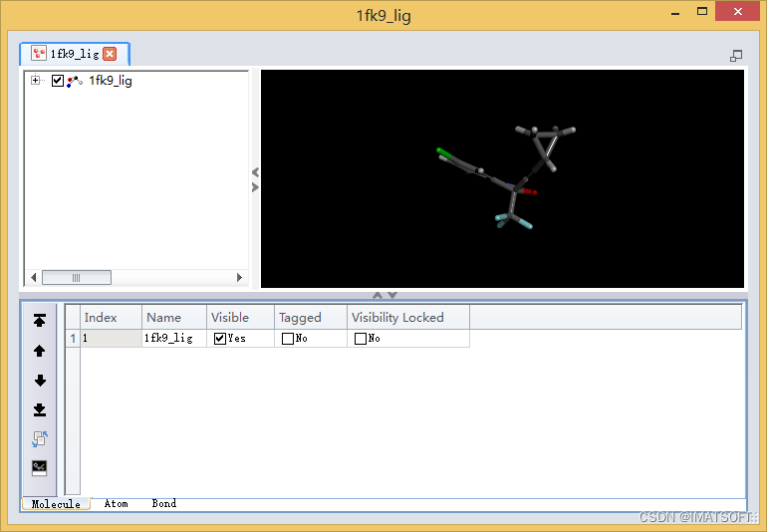Image resolution: width=767 pixels, height=532 pixels.
Task: Check the Tagged No checkbox
Action: pos(288,338)
